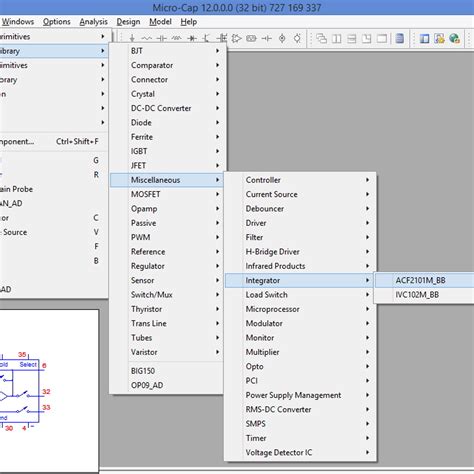The image size is (474, 474).
Task: Expand the Controller submenu
Action: [x=300, y=180]
